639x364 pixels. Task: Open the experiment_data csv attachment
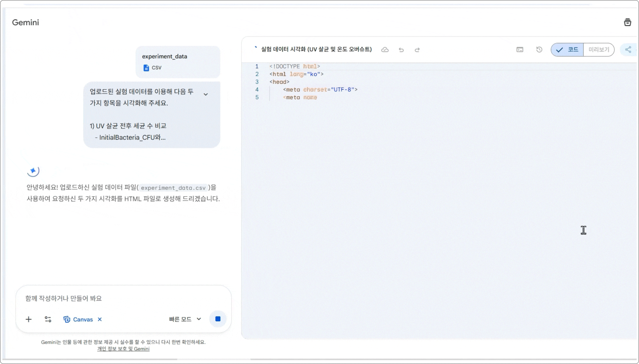tap(178, 62)
